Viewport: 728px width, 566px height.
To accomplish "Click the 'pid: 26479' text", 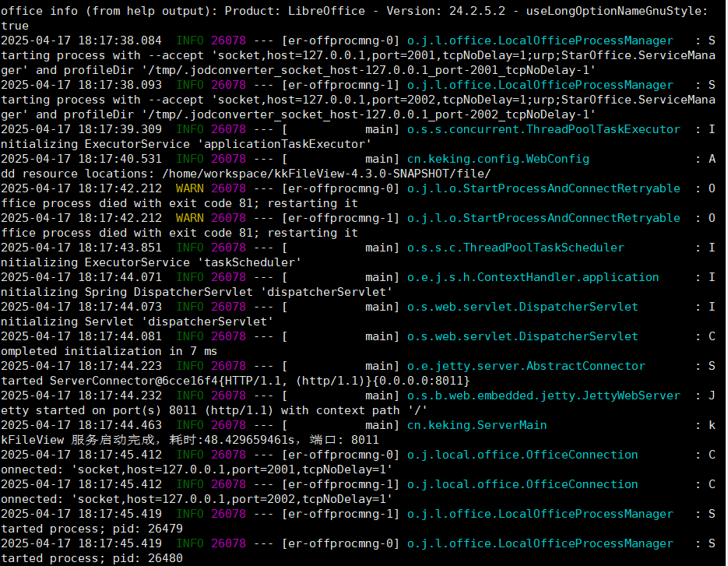I will pyautogui.click(x=148, y=529).
